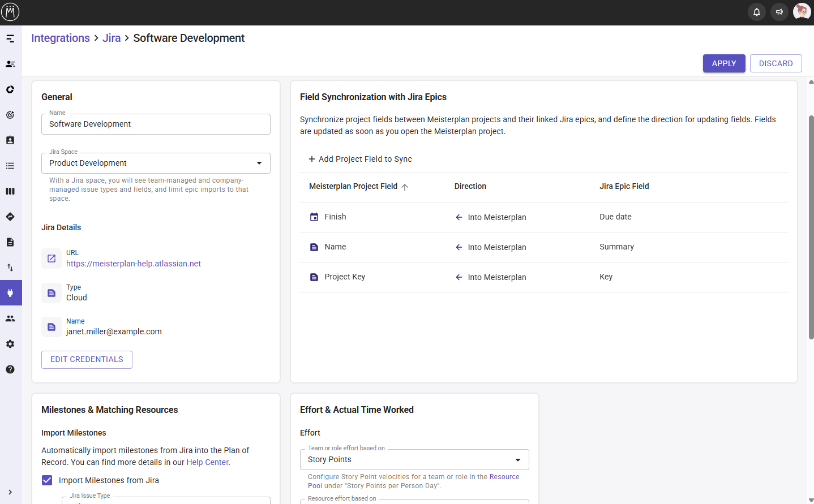
Task: Change direction arrow in the Name row
Action: [x=459, y=247]
